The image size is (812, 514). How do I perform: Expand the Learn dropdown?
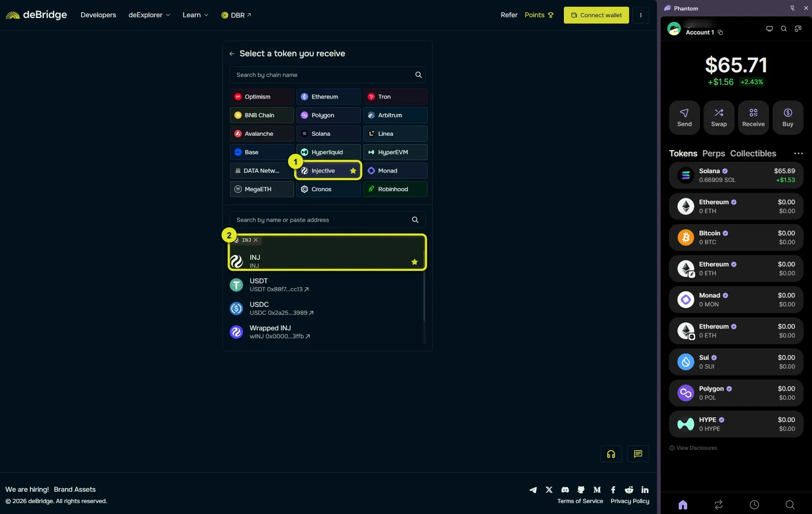point(195,15)
